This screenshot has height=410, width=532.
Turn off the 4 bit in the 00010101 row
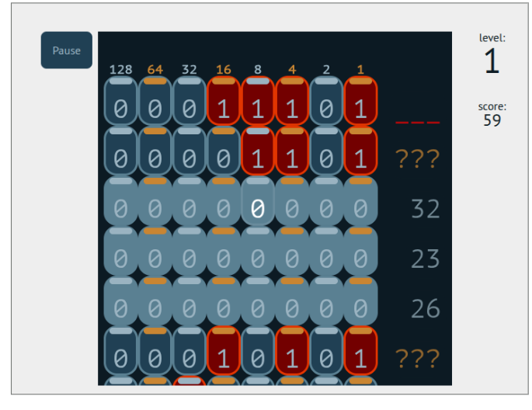(292, 358)
